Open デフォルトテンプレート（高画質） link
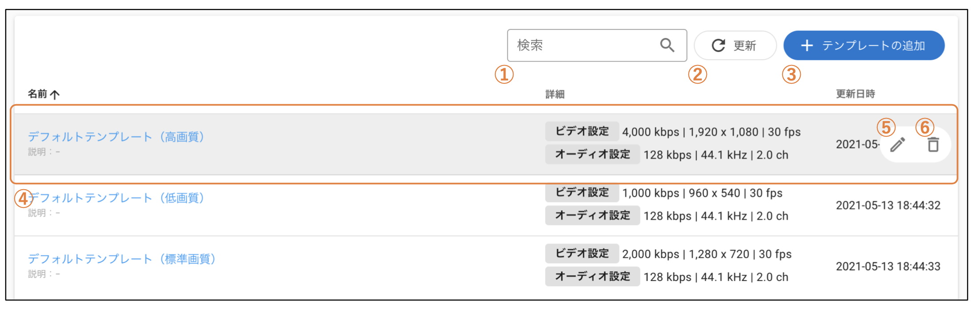The height and width of the screenshot is (309, 980). tap(116, 137)
